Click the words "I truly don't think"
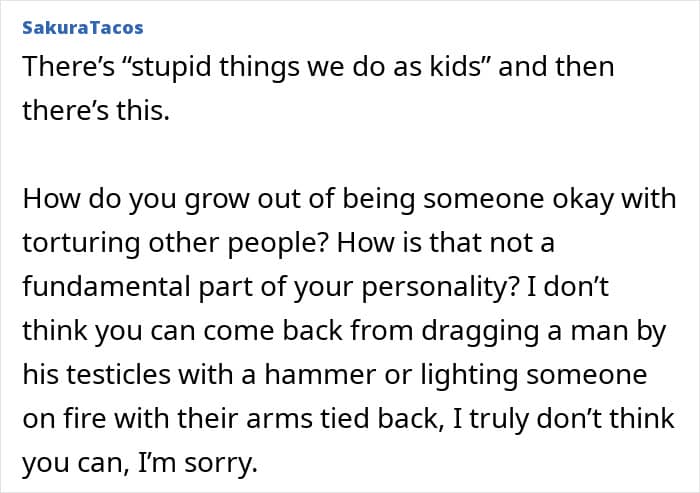Viewport: 700px width, 493px height. pyautogui.click(x=563, y=419)
